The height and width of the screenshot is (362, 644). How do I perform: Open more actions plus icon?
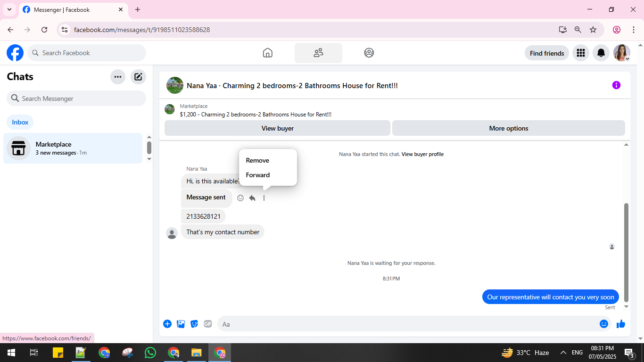[x=167, y=324]
